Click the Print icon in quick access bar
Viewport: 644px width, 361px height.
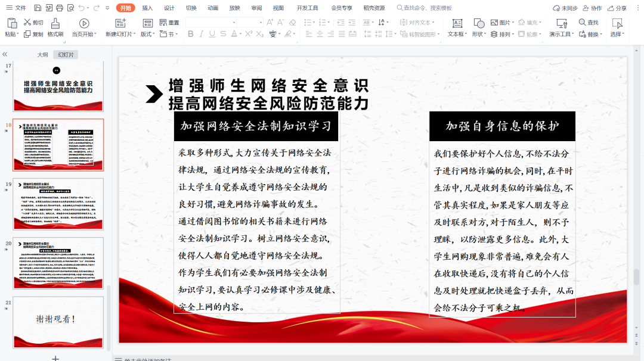[x=60, y=8]
